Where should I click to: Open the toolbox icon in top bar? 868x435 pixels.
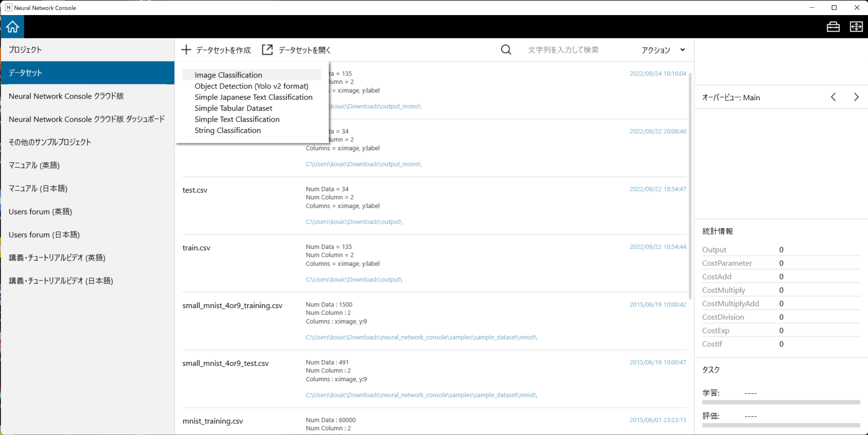pos(833,27)
